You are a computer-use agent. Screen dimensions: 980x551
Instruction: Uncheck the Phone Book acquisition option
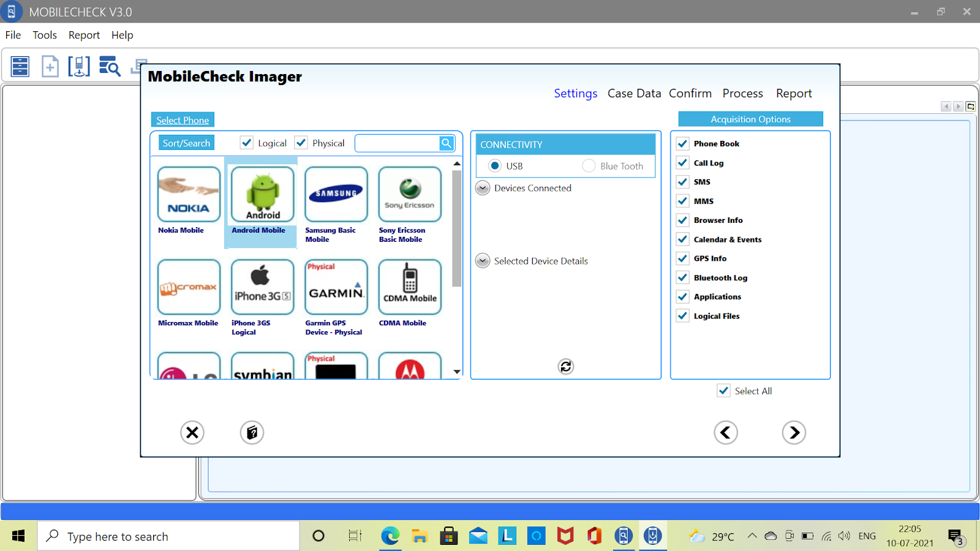(x=682, y=144)
